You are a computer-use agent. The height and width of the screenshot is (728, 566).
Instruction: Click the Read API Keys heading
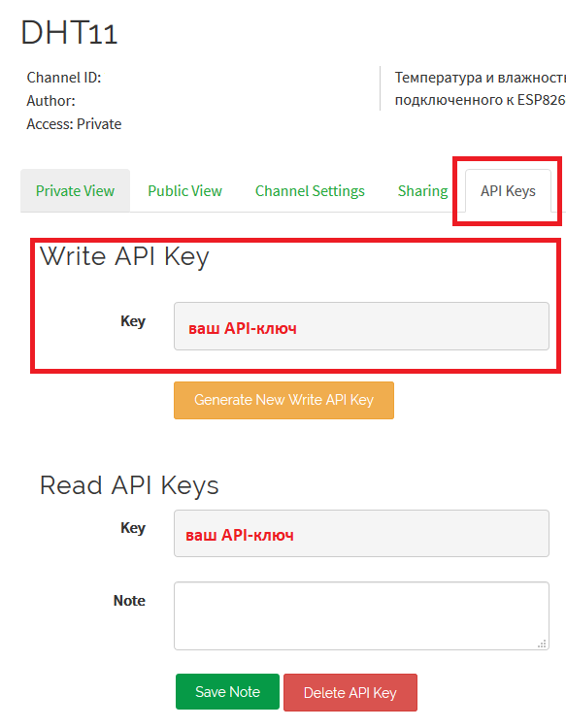click(129, 485)
